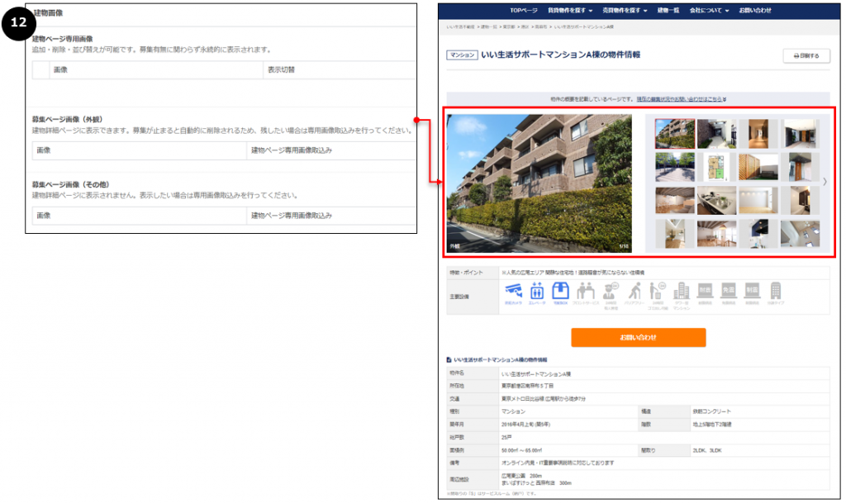Screen dimensions: 846x504
Task: Click the large building exterior main photo
Action: [539, 183]
